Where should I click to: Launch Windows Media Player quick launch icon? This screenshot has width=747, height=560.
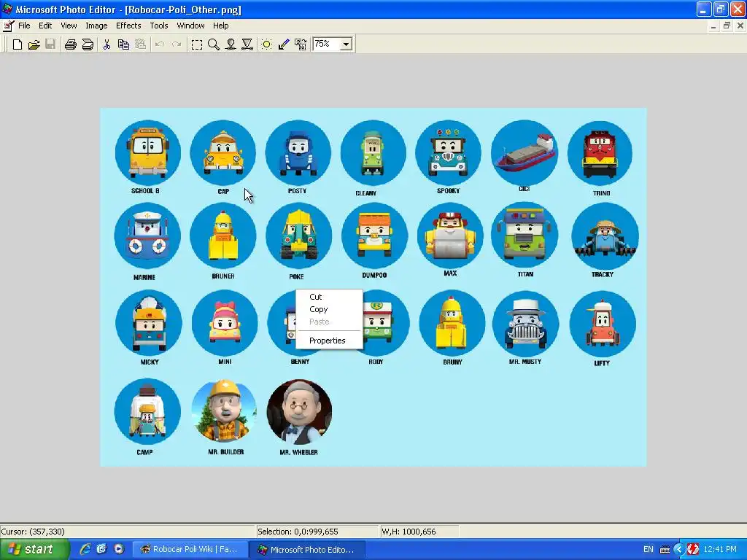(x=119, y=549)
